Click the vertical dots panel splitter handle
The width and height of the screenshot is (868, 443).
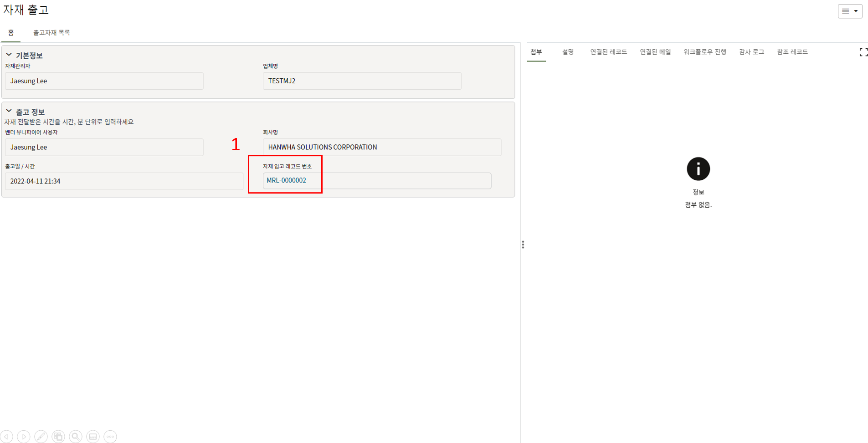(523, 244)
